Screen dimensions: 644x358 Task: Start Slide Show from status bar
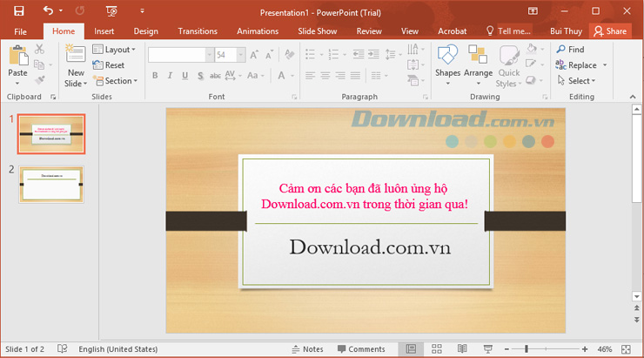click(x=487, y=349)
